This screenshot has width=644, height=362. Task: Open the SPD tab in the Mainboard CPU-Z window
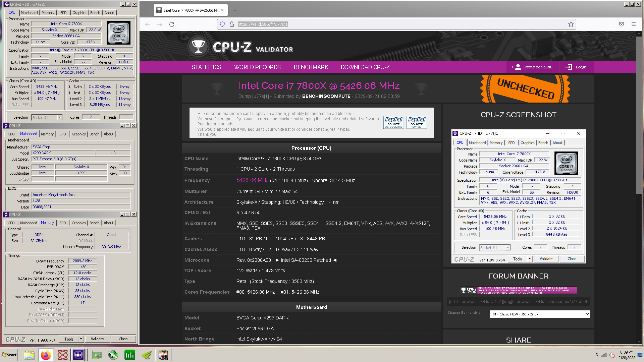click(63, 134)
